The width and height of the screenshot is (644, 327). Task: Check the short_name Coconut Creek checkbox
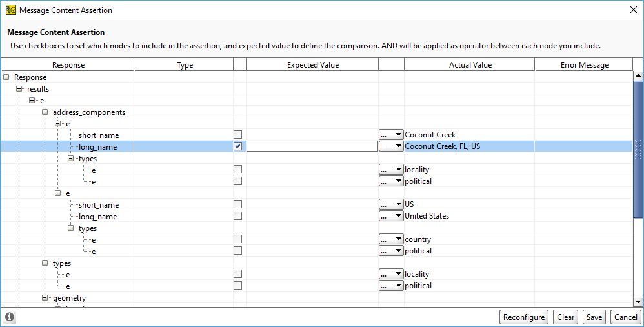click(239, 135)
